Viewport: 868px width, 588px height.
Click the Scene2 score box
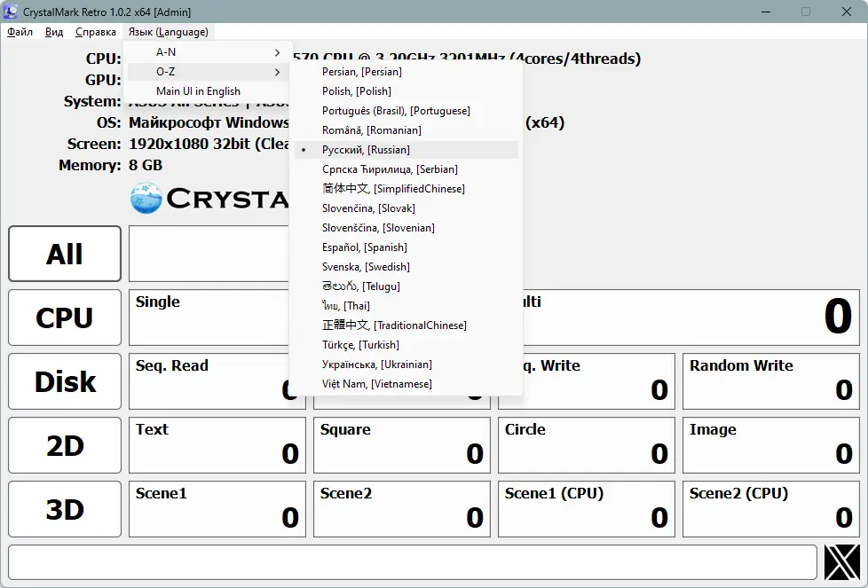coord(402,509)
